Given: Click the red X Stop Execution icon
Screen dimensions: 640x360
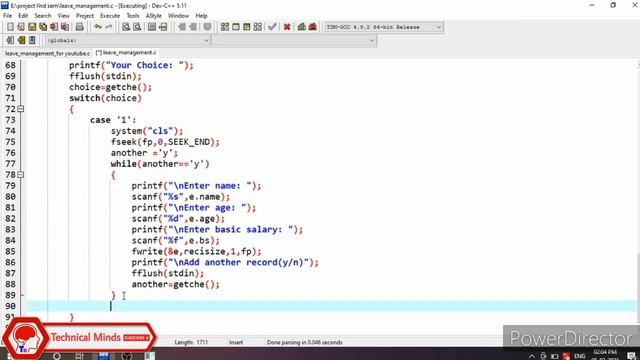Looking at the screenshot, I should coord(287,27).
